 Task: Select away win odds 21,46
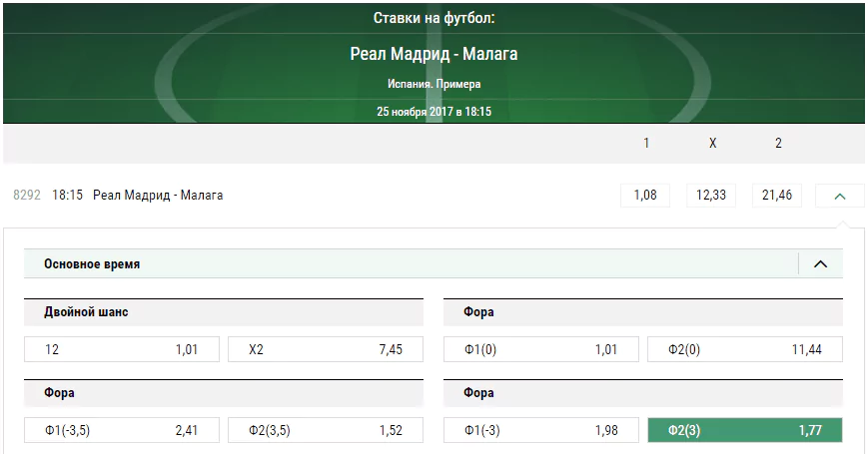pos(777,196)
